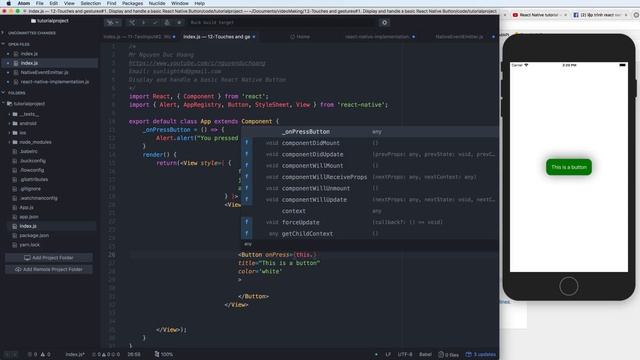Image resolution: width=640 pixels, height=360 pixels.
Task: Open the Help menu
Action: [x=200, y=3]
